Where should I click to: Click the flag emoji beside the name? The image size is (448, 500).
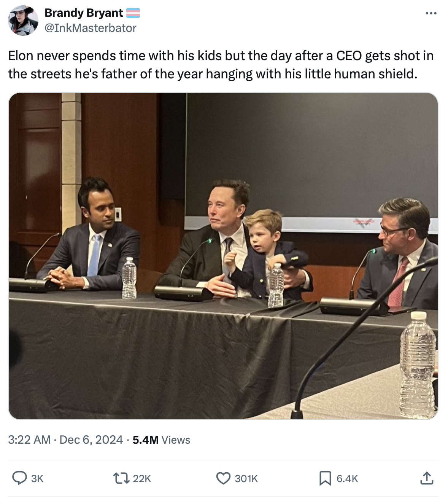click(133, 13)
